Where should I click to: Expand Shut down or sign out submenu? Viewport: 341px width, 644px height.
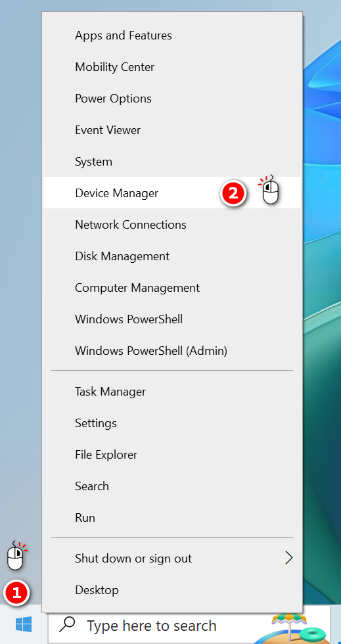(172, 559)
